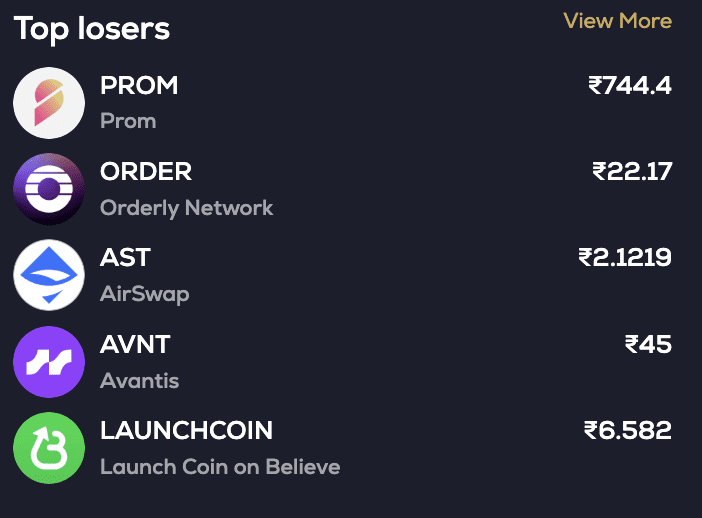Click the Top losers heading
This screenshot has width=702, height=518.
[x=92, y=29]
